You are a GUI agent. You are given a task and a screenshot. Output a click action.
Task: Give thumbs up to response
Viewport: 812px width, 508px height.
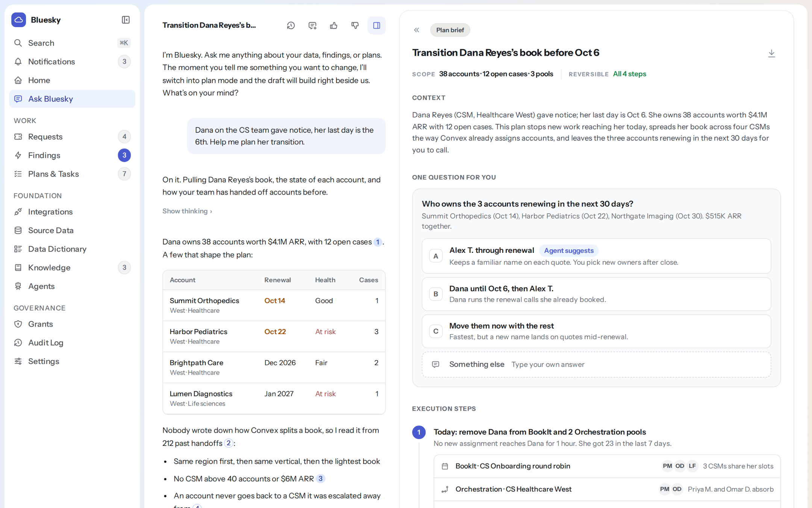pyautogui.click(x=333, y=26)
